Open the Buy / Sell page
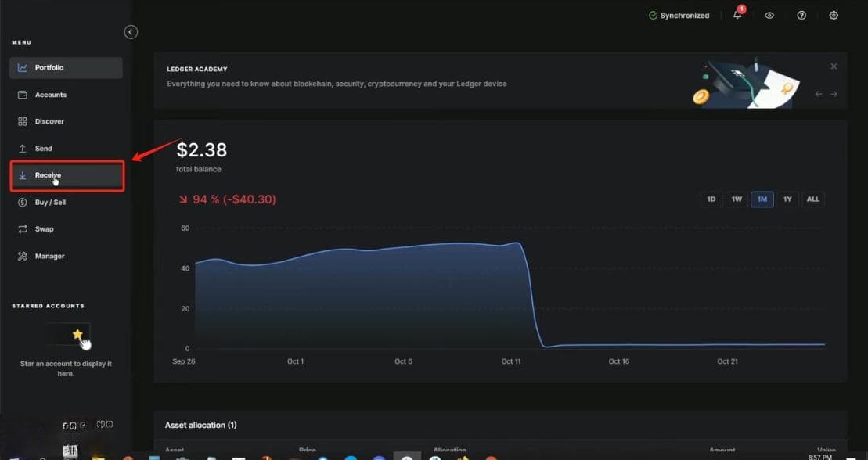This screenshot has height=460, width=868. 66,203
